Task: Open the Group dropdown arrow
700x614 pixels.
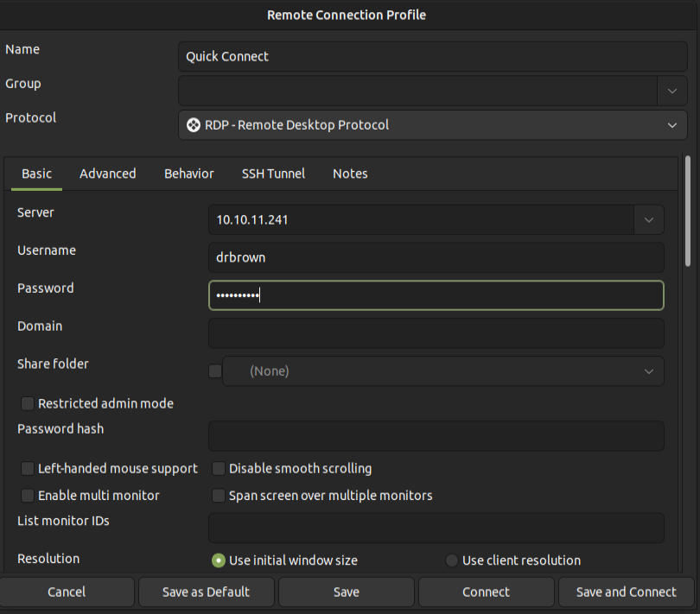Action: point(671,90)
